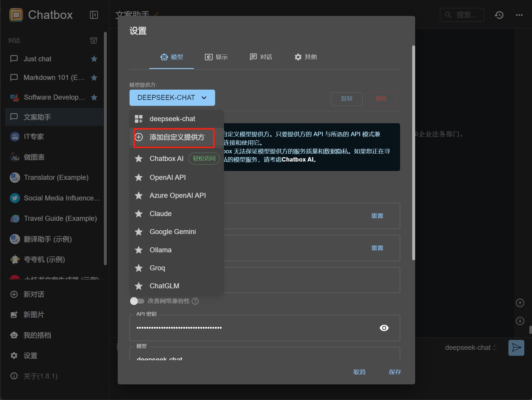
Task: Choose 添加自定义提供方 menu entry
Action: (x=176, y=137)
